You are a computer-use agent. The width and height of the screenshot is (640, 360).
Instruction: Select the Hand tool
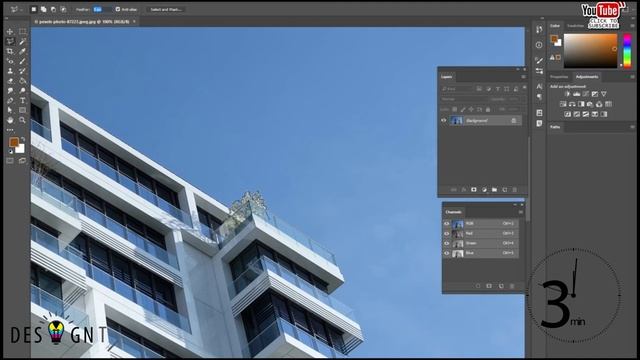click(x=10, y=120)
